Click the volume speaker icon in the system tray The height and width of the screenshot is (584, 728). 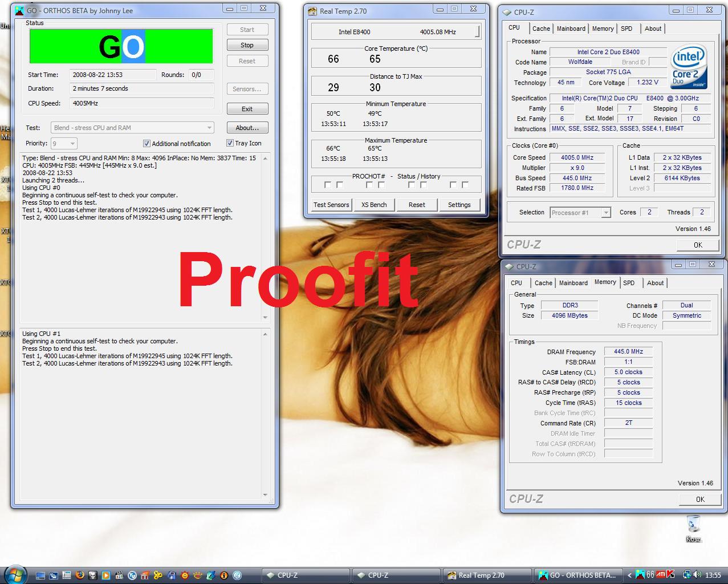click(x=697, y=575)
